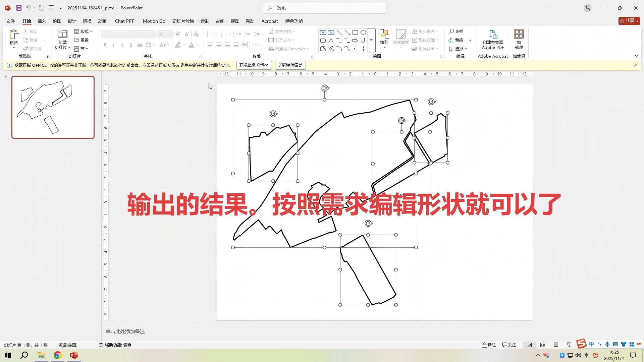The image size is (644, 362).
Task: Click the Learn more details button
Action: point(290,65)
